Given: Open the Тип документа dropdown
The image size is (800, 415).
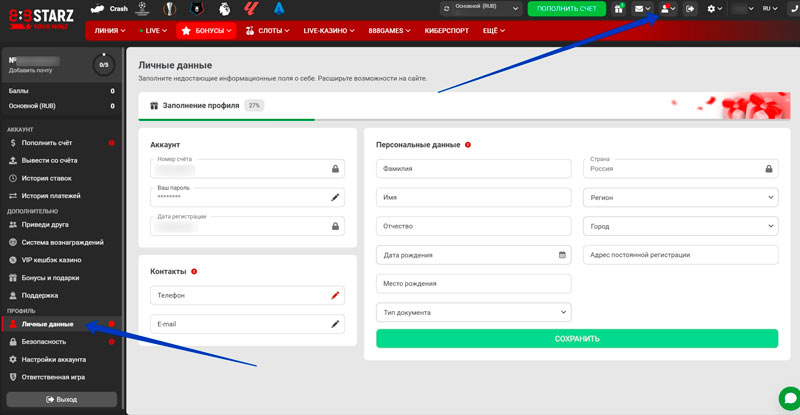Looking at the screenshot, I should pyautogui.click(x=473, y=312).
